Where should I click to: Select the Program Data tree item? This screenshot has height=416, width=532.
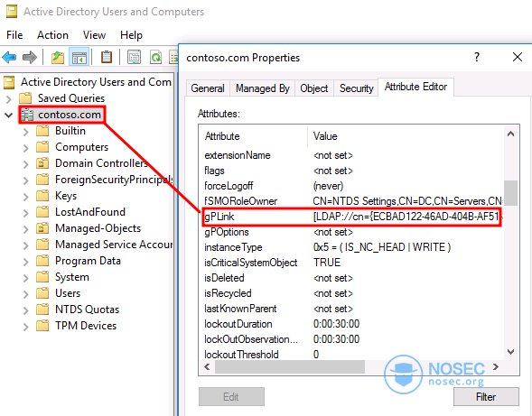click(88, 261)
